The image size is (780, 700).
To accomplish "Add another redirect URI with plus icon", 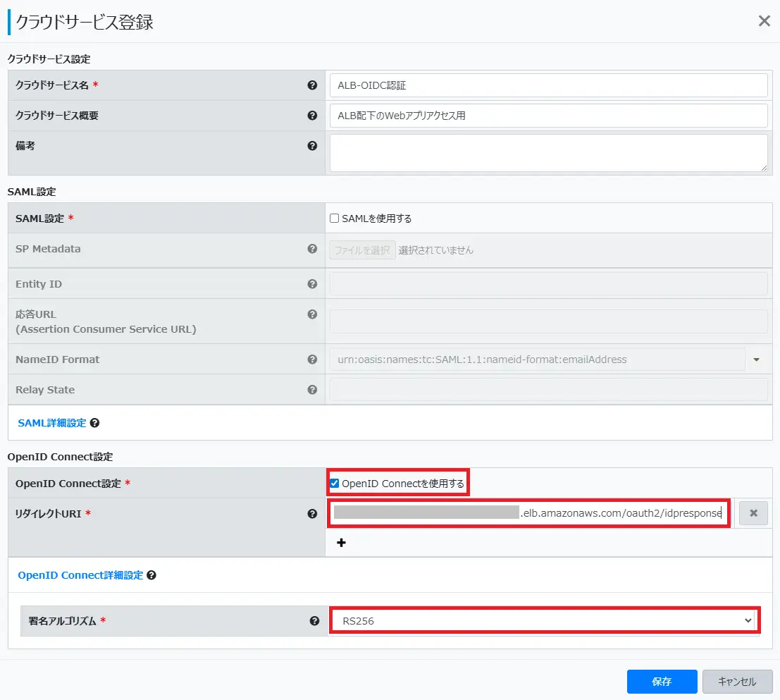I will tap(341, 543).
